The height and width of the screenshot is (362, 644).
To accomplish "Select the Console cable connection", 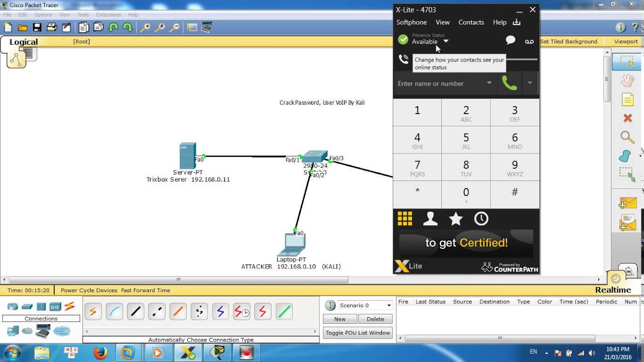I will (115, 312).
